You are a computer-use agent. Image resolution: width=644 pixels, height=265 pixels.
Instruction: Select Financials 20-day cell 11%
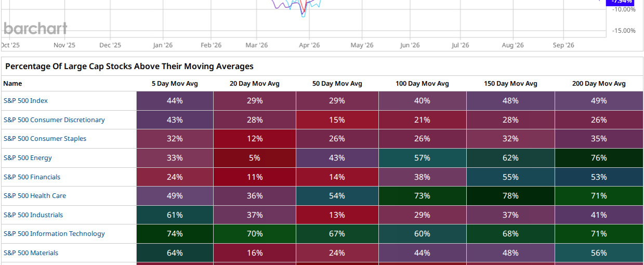(255, 177)
